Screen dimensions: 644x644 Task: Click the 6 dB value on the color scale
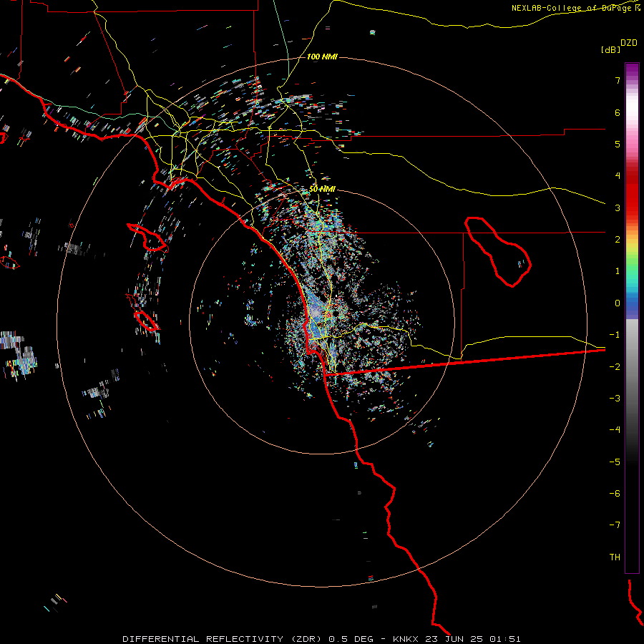618,112
